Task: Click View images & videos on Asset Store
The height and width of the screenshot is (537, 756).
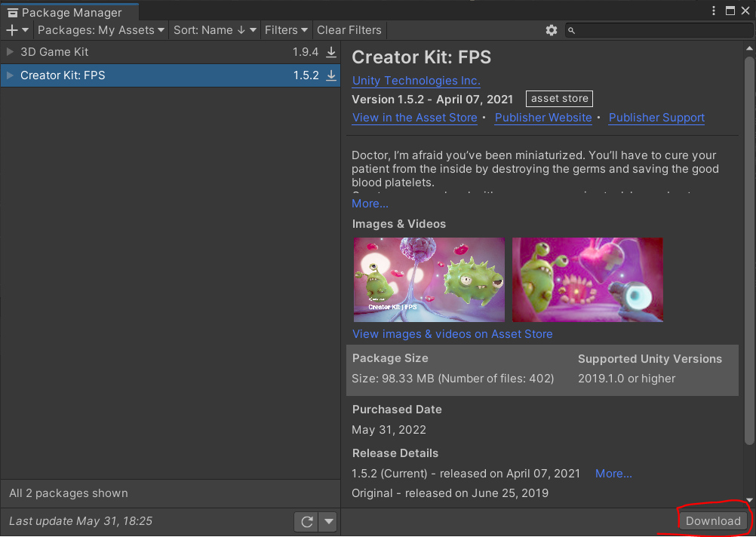Action: pyautogui.click(x=452, y=334)
